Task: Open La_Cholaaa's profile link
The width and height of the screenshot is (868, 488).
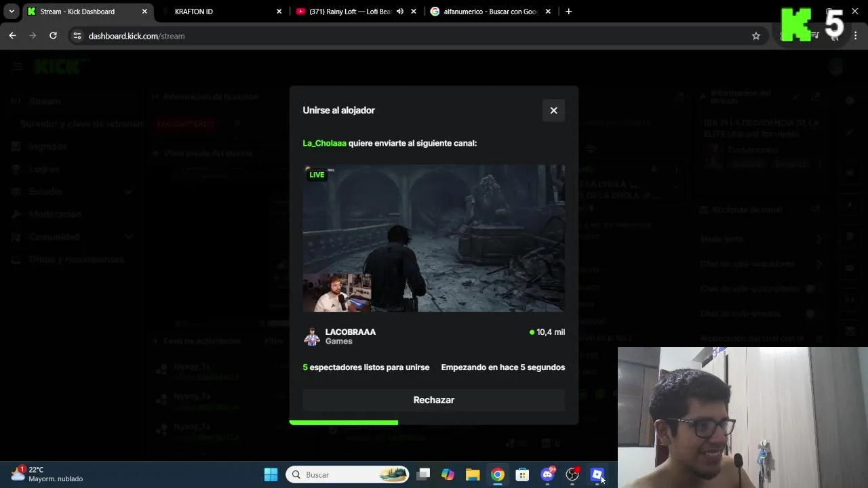Action: (324, 143)
